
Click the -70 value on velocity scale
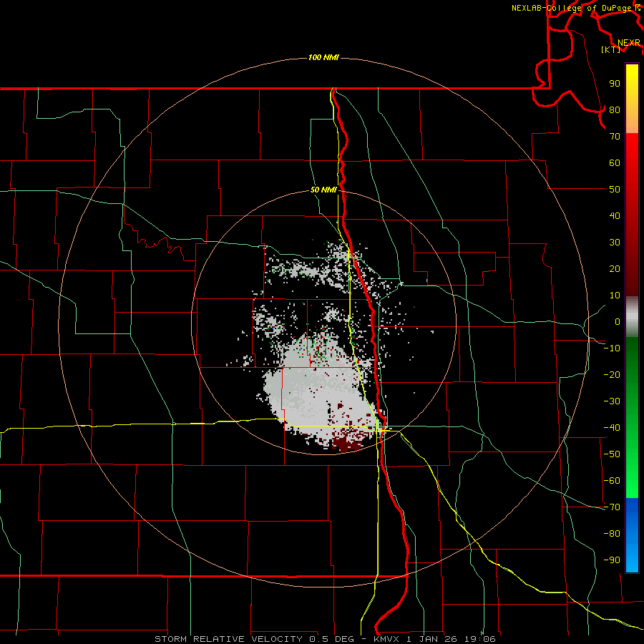612,507
